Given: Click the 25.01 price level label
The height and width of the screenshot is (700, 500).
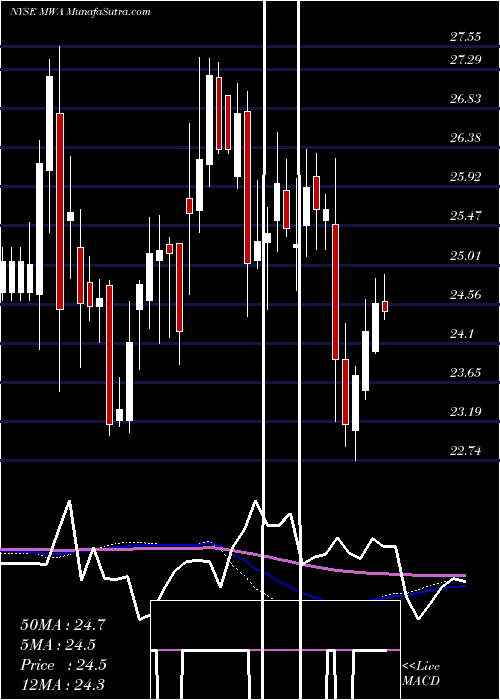Looking at the screenshot, I should tap(466, 256).
